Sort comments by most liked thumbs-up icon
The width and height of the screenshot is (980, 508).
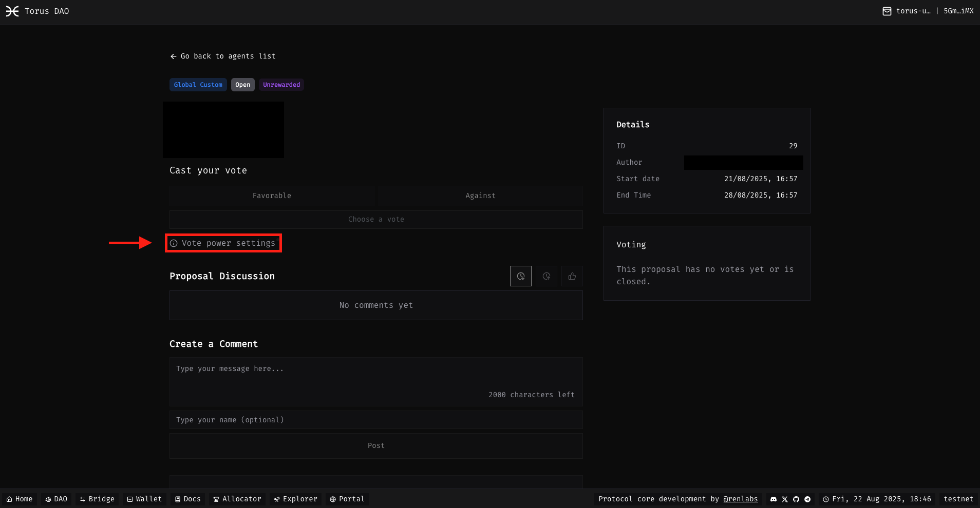pos(572,276)
